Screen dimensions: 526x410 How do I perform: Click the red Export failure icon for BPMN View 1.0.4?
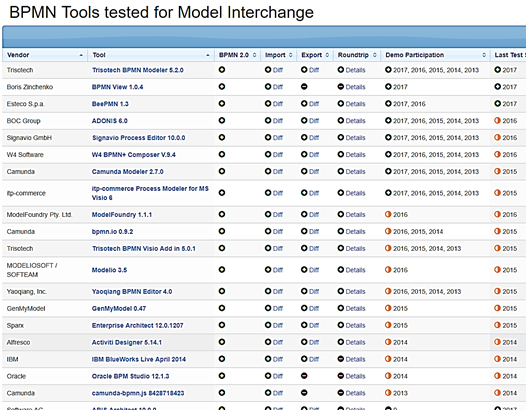pos(304,87)
